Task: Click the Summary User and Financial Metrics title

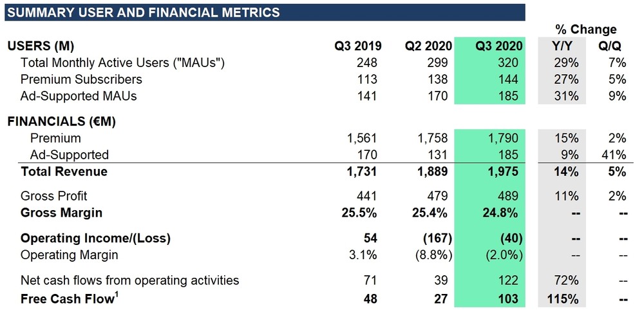Action: click(x=144, y=12)
